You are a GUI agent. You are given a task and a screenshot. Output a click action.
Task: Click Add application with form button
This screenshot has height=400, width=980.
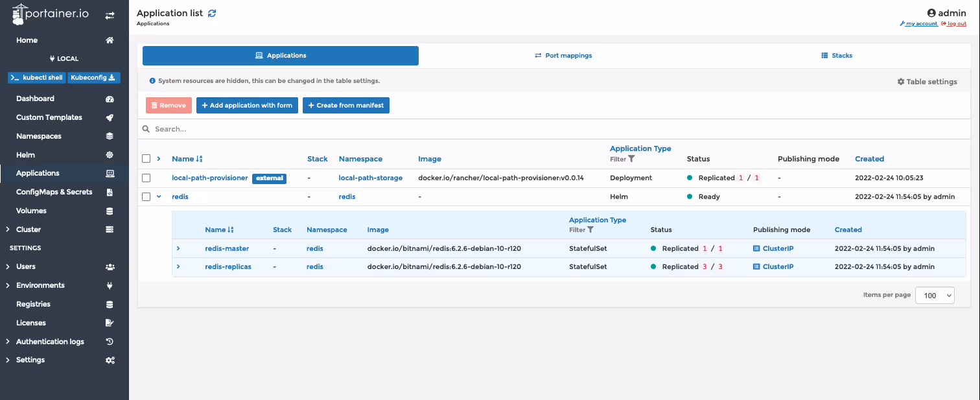click(247, 105)
